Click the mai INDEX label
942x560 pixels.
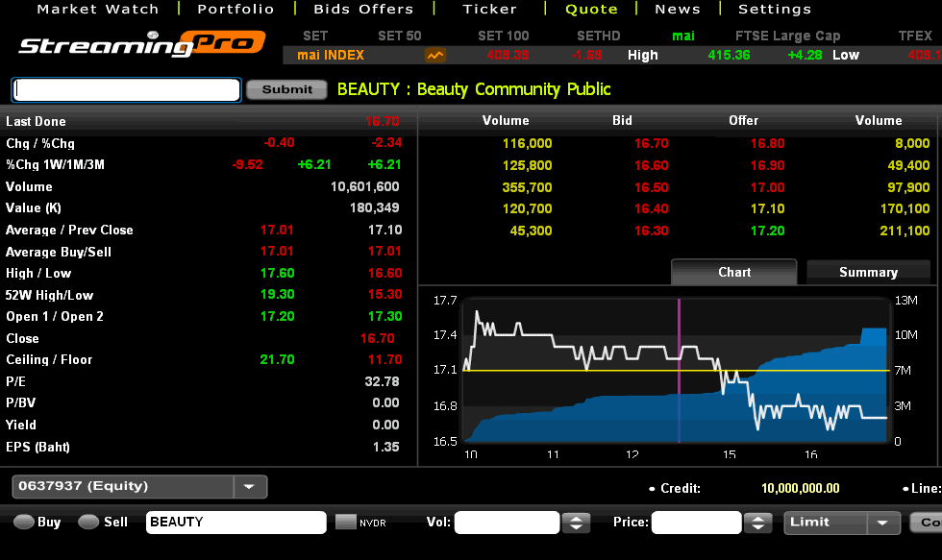331,55
